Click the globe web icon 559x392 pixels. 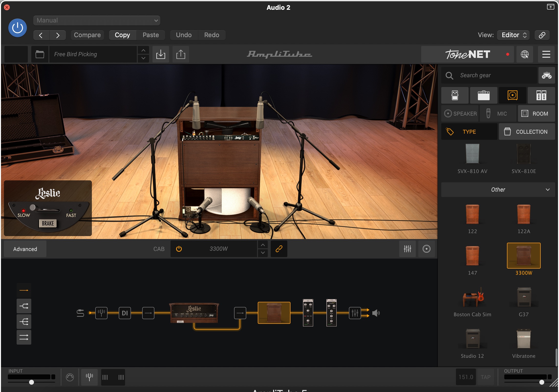[x=525, y=54]
